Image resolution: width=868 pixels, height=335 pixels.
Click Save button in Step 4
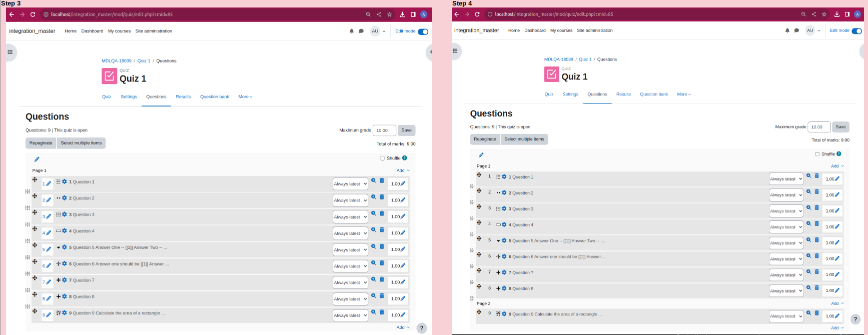click(841, 127)
